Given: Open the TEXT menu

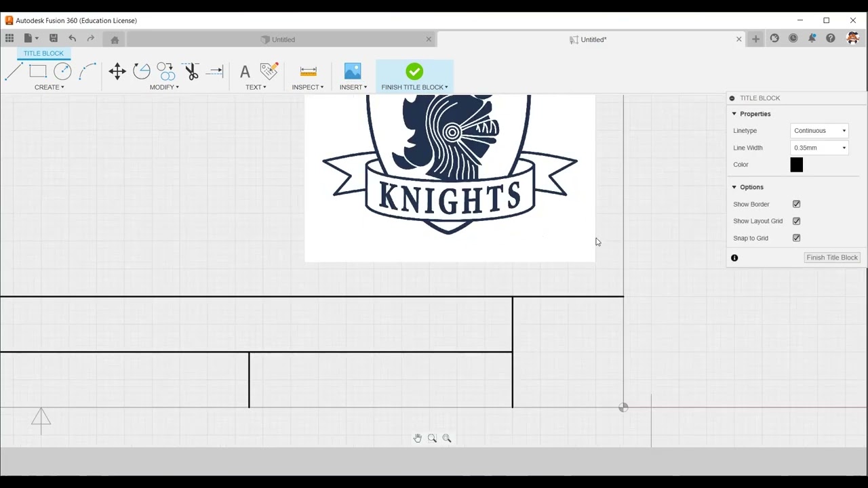Looking at the screenshot, I should [x=256, y=87].
